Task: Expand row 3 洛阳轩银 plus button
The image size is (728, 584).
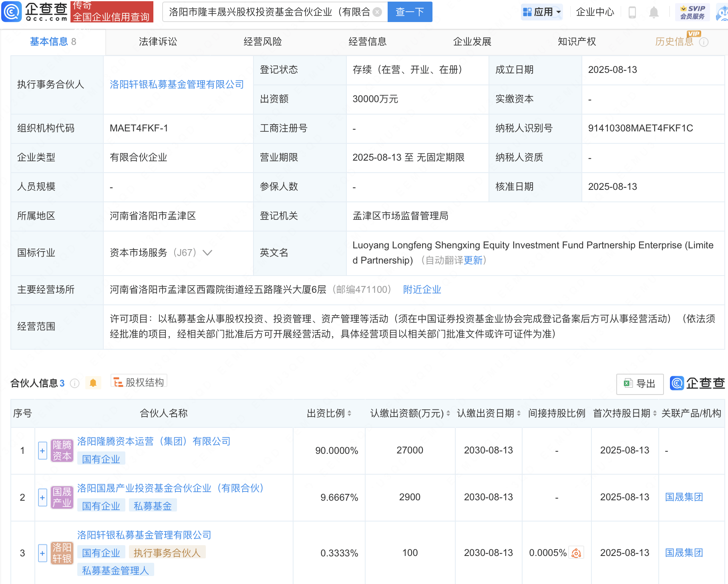Action: tap(42, 553)
